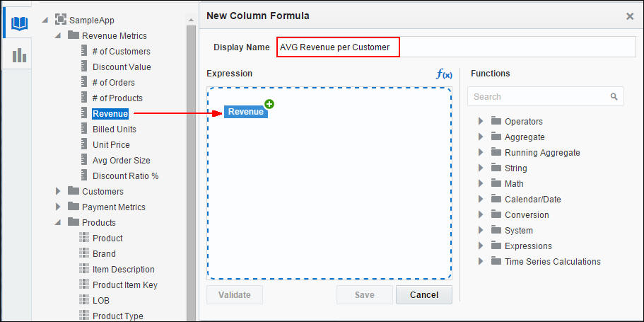This screenshot has height=322, width=644.
Task: Select the Brand attribute column icon
Action: pos(83,253)
